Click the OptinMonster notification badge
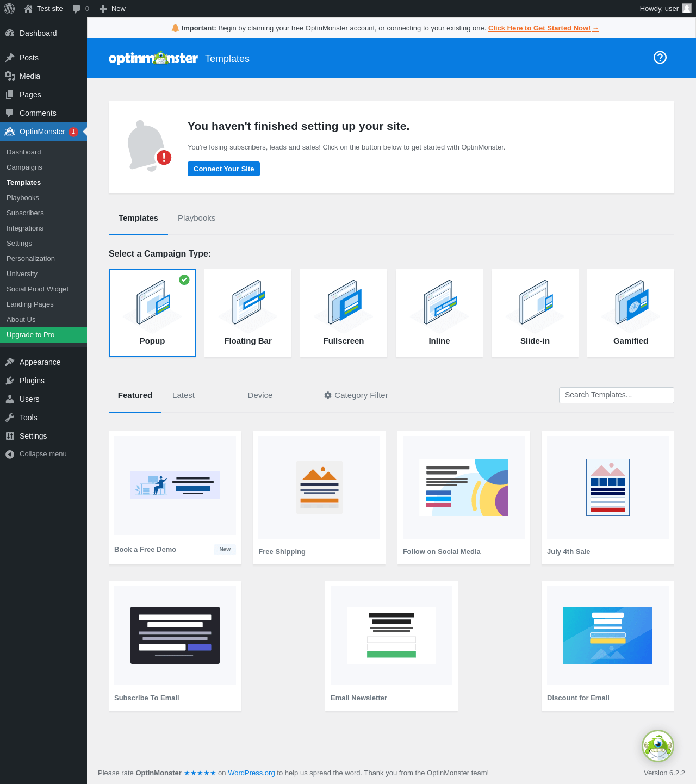Screen dimensions: 696x784 tap(73, 132)
